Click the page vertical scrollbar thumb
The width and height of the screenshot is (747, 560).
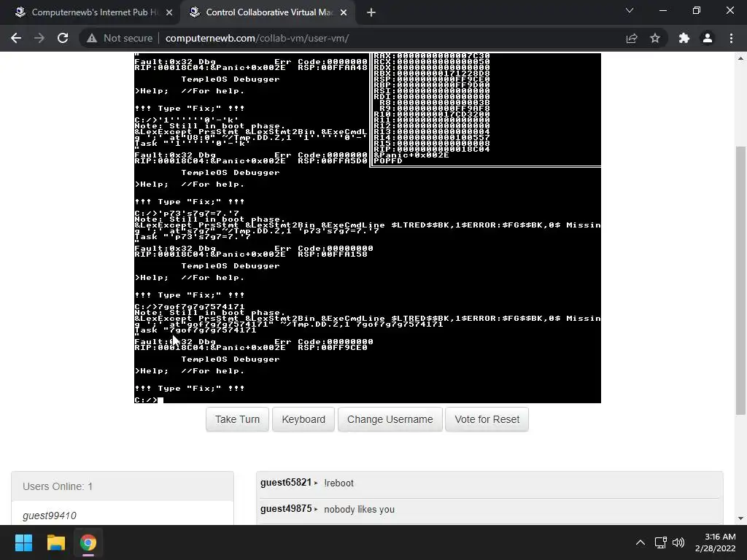tap(740, 280)
